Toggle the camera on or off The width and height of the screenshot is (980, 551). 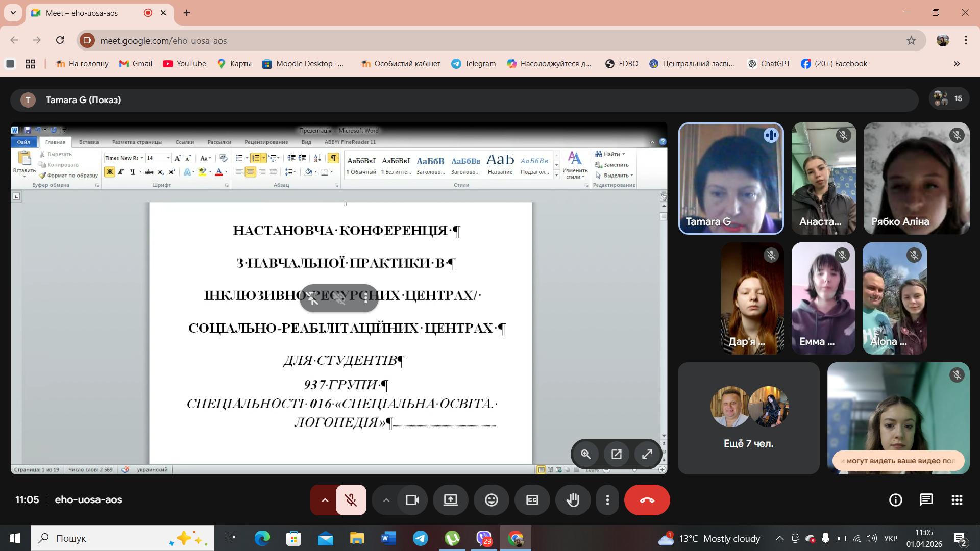[x=412, y=500]
